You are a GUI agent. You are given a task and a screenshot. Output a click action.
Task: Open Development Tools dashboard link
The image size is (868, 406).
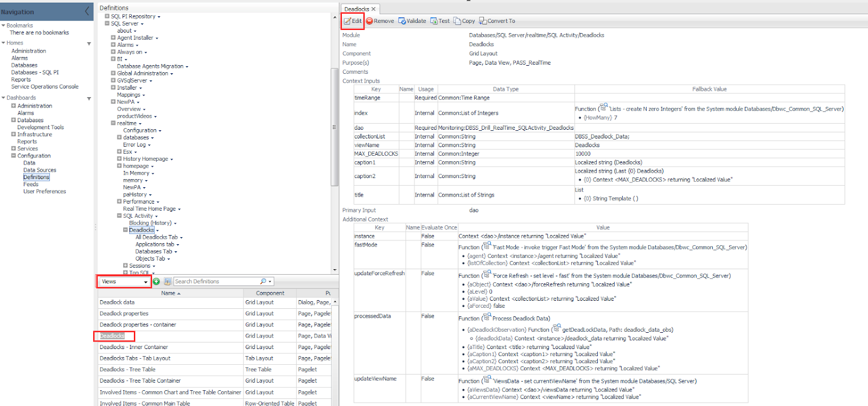pyautogui.click(x=41, y=127)
